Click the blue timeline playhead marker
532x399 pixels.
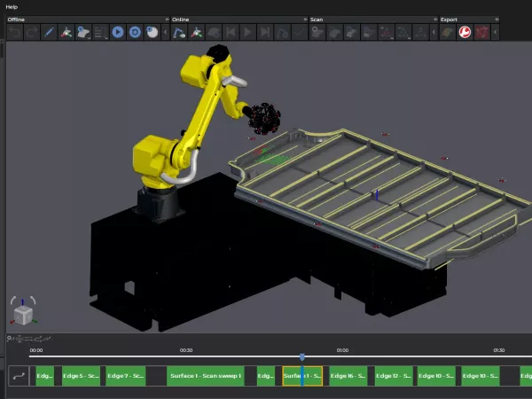point(301,357)
